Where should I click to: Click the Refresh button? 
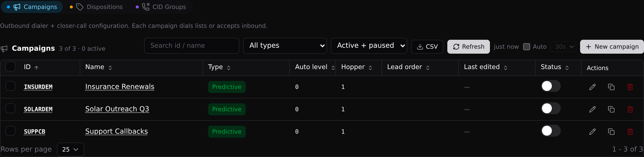click(468, 47)
